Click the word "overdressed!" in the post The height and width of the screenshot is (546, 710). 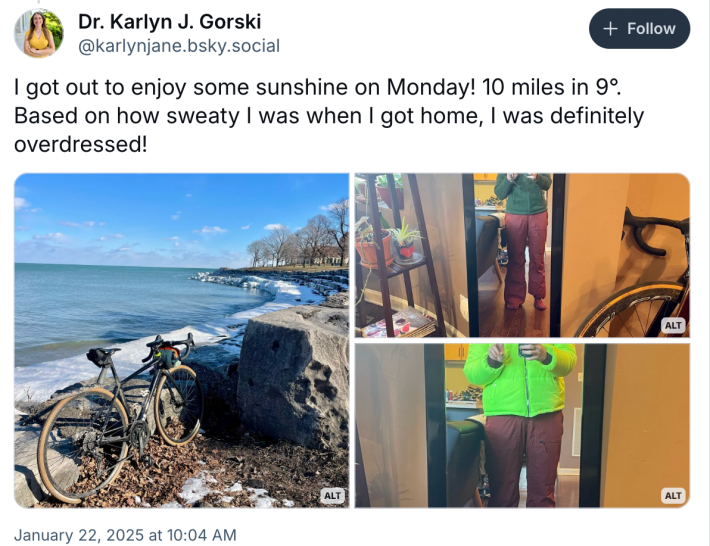[80, 144]
